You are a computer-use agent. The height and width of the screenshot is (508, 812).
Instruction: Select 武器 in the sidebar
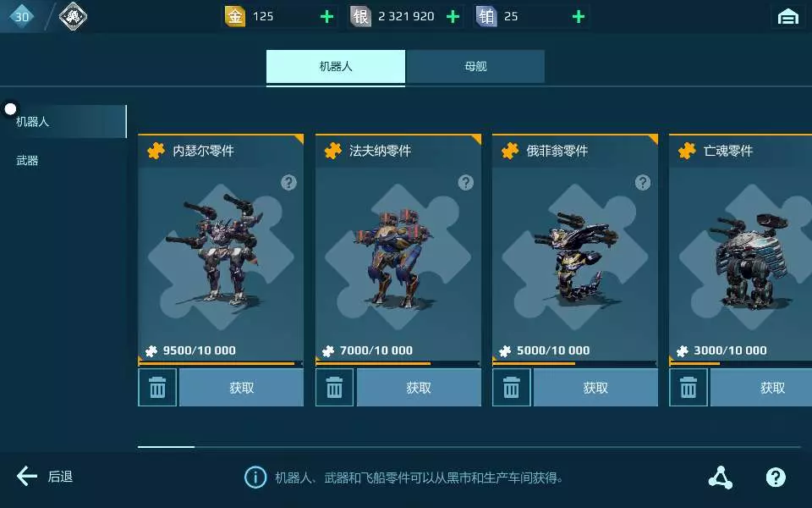tap(27, 161)
